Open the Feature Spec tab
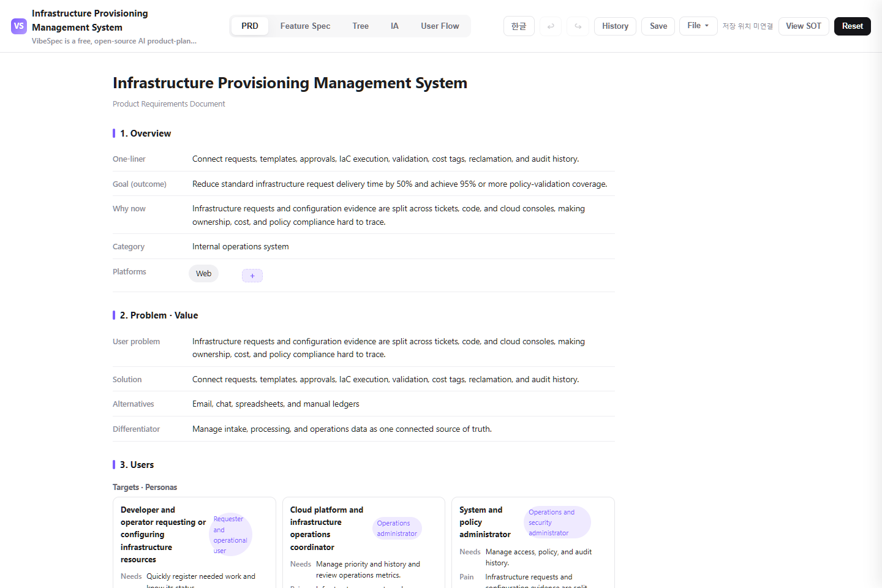The width and height of the screenshot is (882, 588). 305,26
